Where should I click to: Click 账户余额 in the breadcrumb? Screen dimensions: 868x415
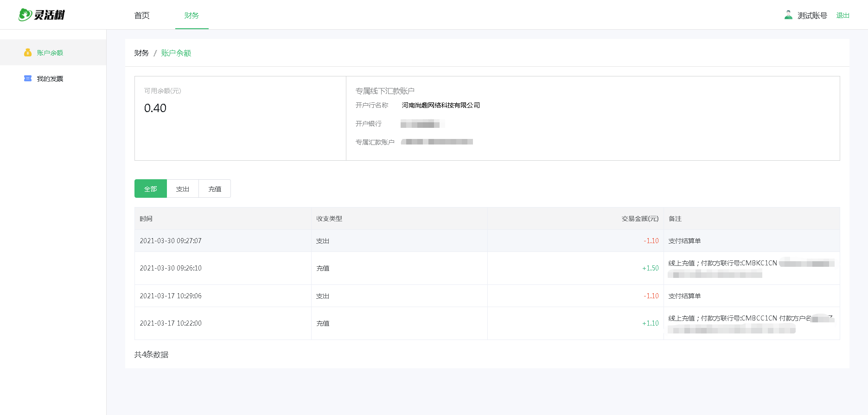point(176,53)
